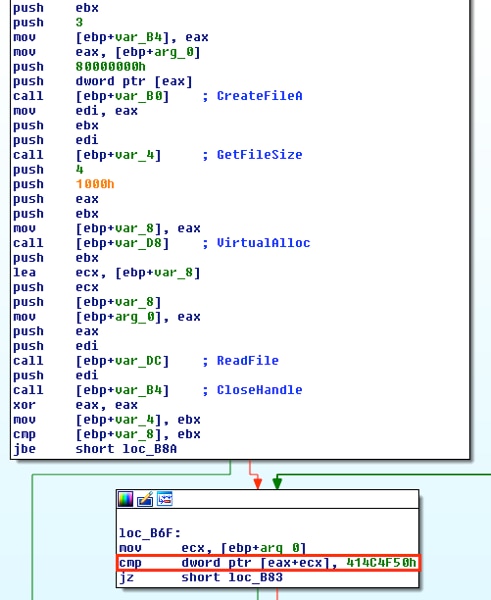
Task: Click the jbe mnemonic
Action: (24, 449)
